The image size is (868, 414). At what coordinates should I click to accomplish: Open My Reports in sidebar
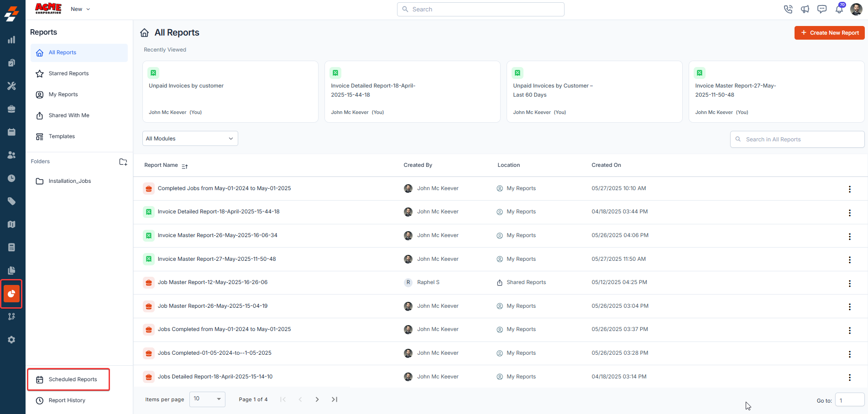(x=79, y=94)
